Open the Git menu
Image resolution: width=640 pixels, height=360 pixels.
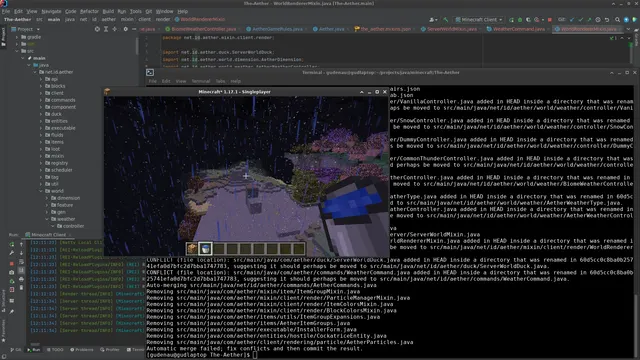tap(149, 11)
